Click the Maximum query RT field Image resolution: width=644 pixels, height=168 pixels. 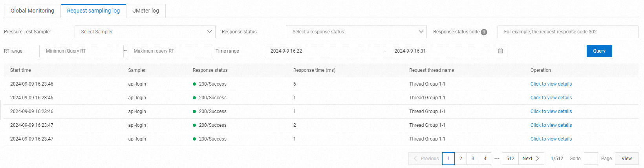[170, 51]
